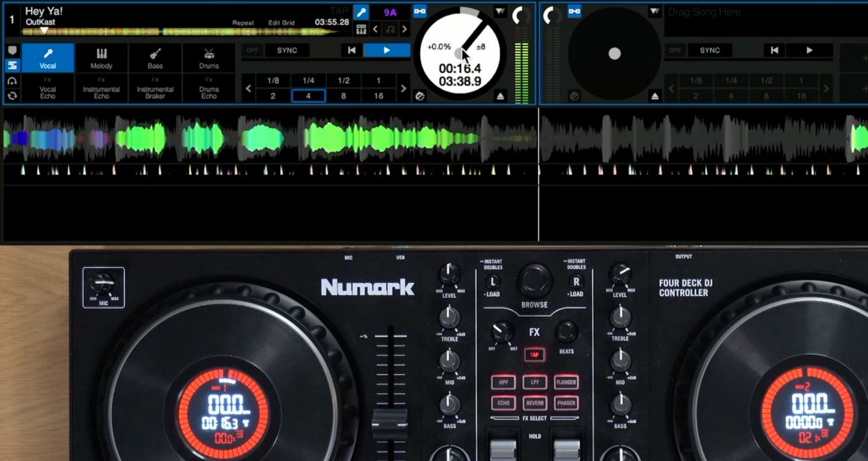Open the stems microphone icon beside key 9A
This screenshot has height=461, width=868.
point(361,12)
